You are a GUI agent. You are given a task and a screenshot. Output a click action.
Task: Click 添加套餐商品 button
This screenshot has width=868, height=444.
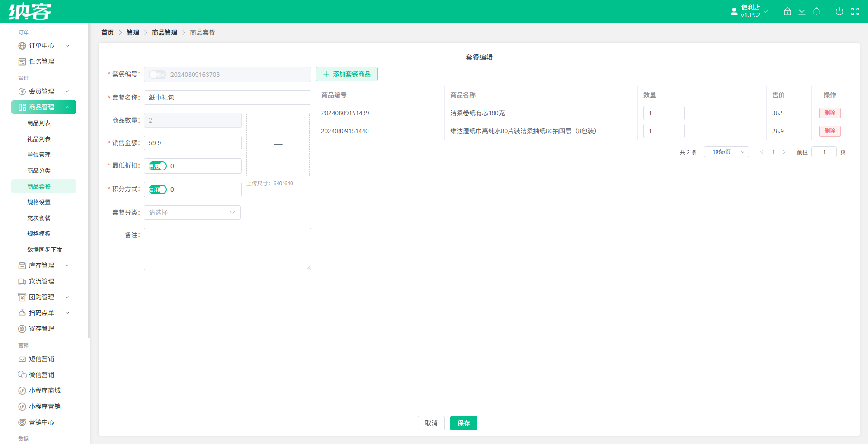click(347, 74)
